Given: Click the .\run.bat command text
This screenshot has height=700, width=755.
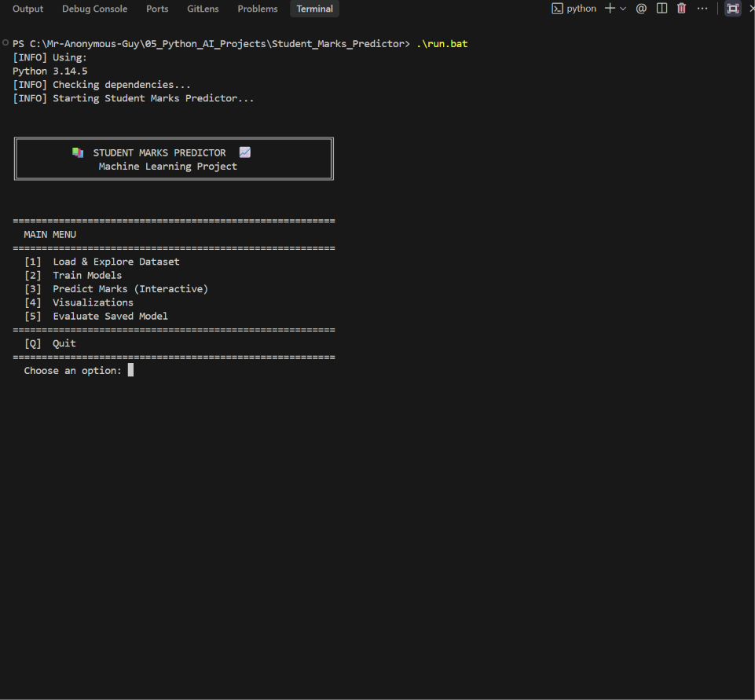Looking at the screenshot, I should point(442,44).
